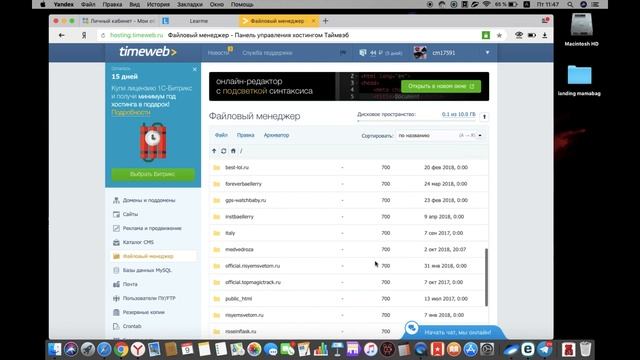The image size is (640, 360).
Task: Close the 1C-Битрикс promo banner
Action: click(195, 69)
